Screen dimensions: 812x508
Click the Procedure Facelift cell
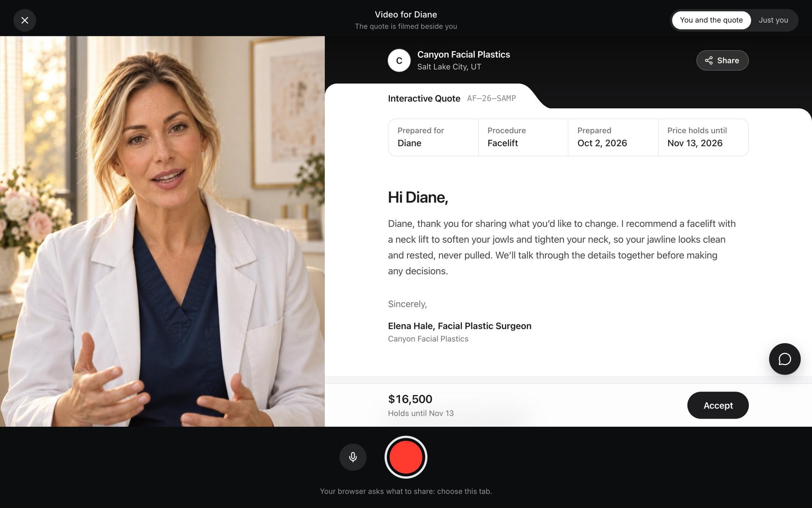point(523,137)
